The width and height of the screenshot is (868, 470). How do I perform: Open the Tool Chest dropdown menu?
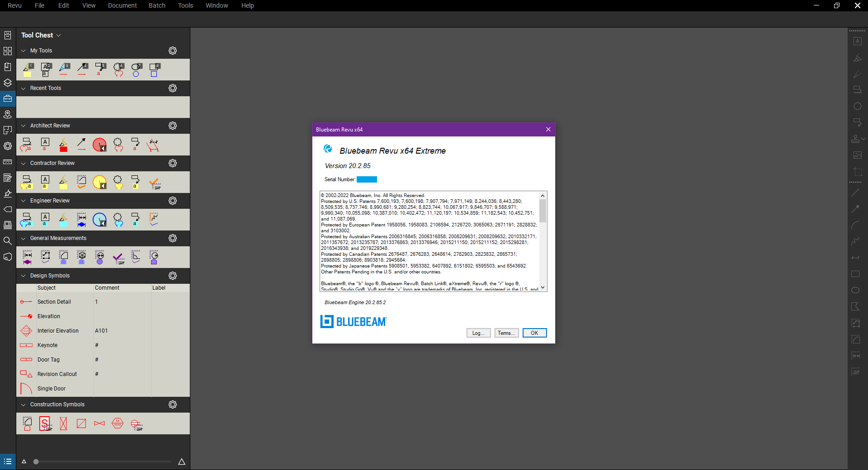click(41, 35)
